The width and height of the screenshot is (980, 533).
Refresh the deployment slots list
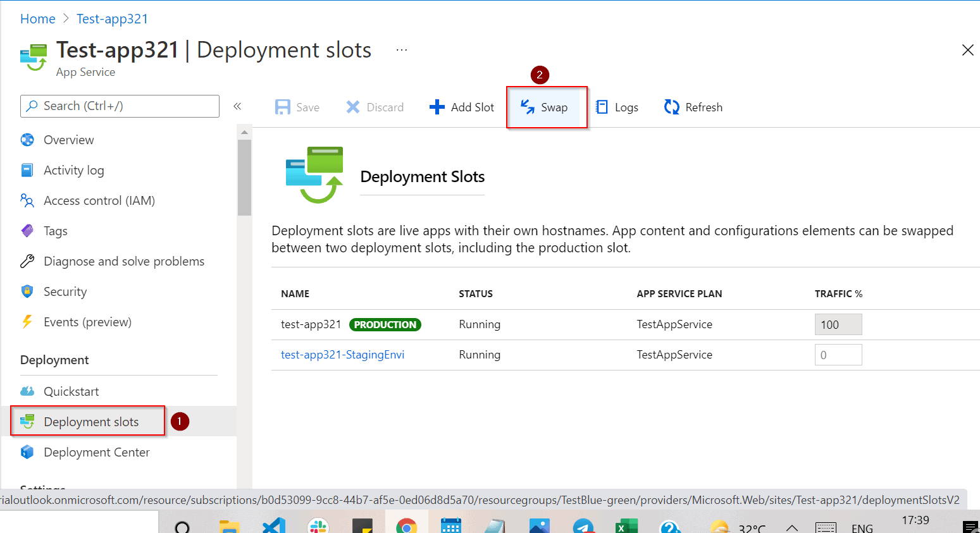coord(693,107)
